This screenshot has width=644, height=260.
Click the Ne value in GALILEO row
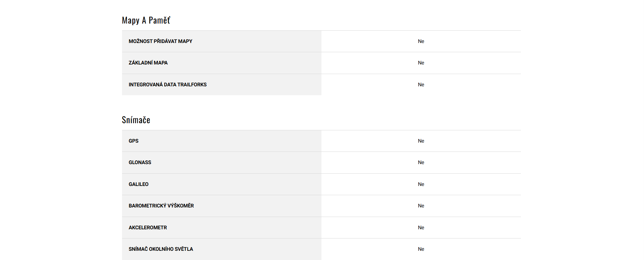tap(421, 184)
